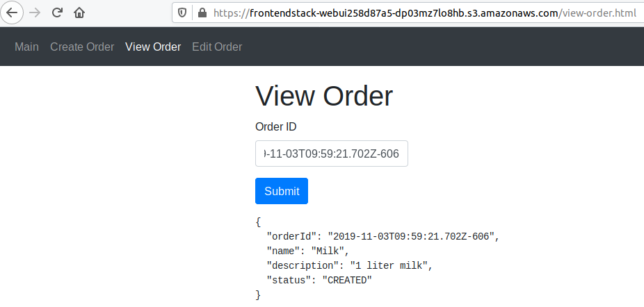Screen dimensions: 644x307
Task: Open the Main navigation link
Action: [27, 47]
